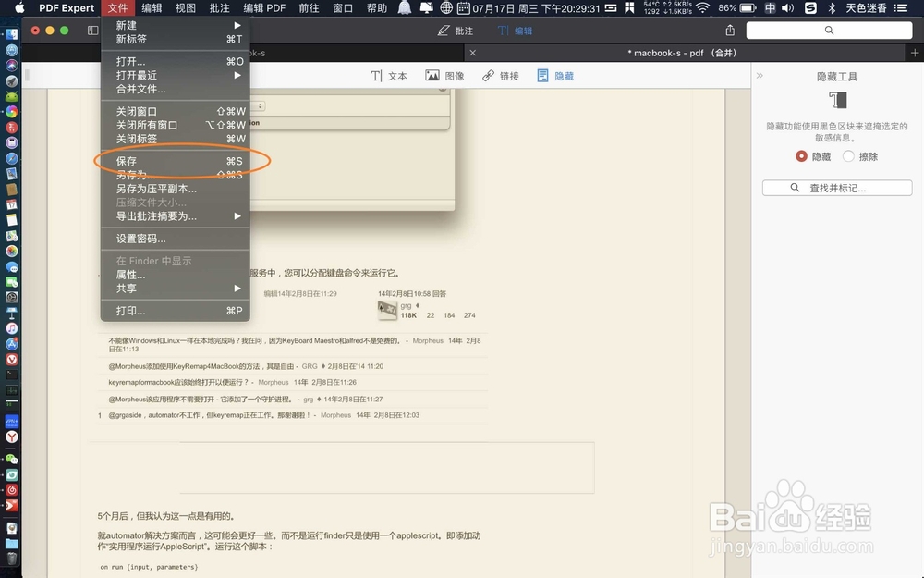The image size is (924, 578).
Task: Click the 中 input method indicator
Action: [x=770, y=7]
